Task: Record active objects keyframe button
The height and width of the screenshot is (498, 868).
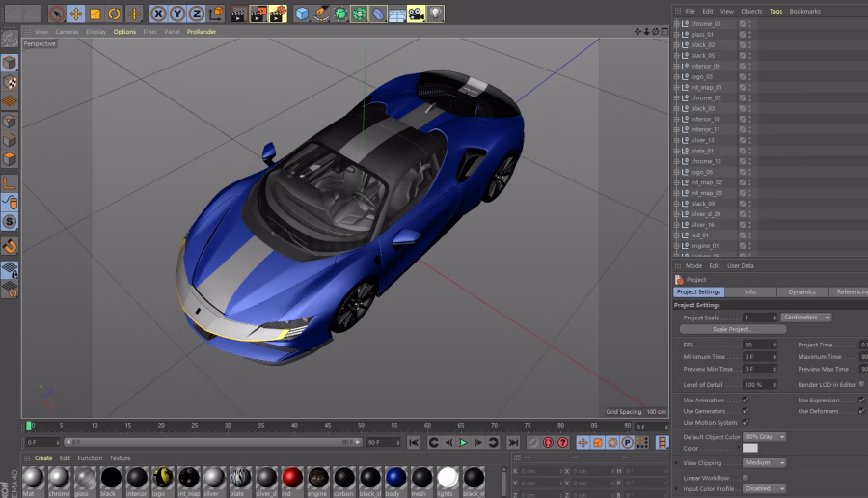Action: [x=533, y=442]
